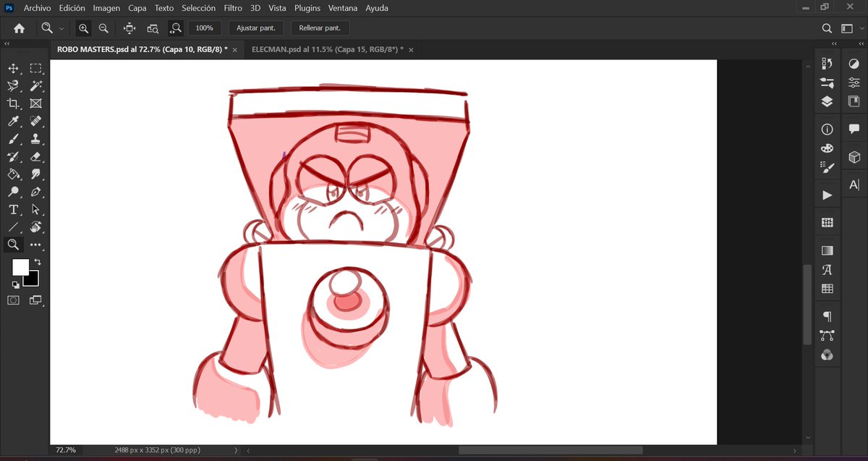Image resolution: width=868 pixels, height=461 pixels.
Task: Select the Path Selection arrow tool
Action: pyautogui.click(x=35, y=210)
